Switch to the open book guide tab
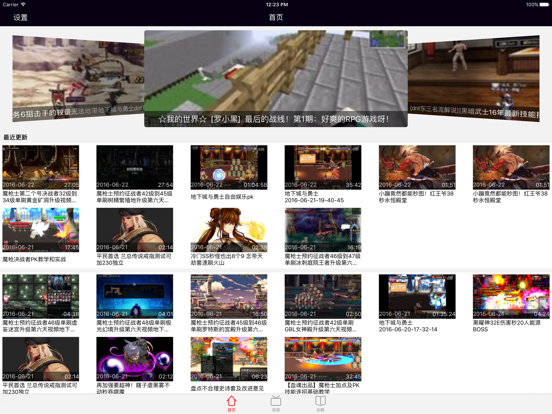Image resolution: width=552 pixels, height=414 pixels. pos(320,403)
